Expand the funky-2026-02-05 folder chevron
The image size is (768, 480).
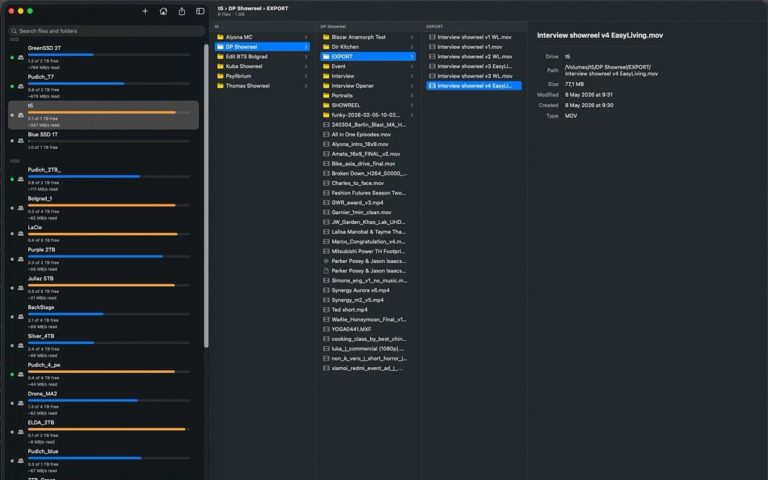tap(412, 115)
